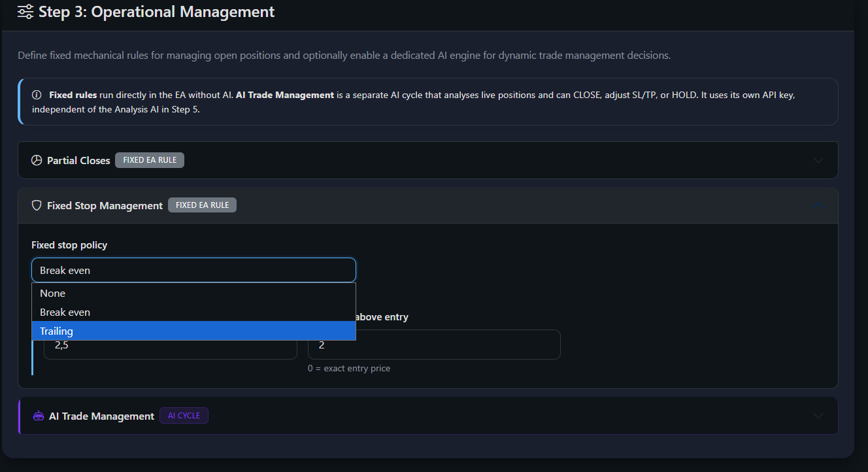Click the AI CYCLE badge
Viewport: 868px width, 472px height.
(x=184, y=416)
